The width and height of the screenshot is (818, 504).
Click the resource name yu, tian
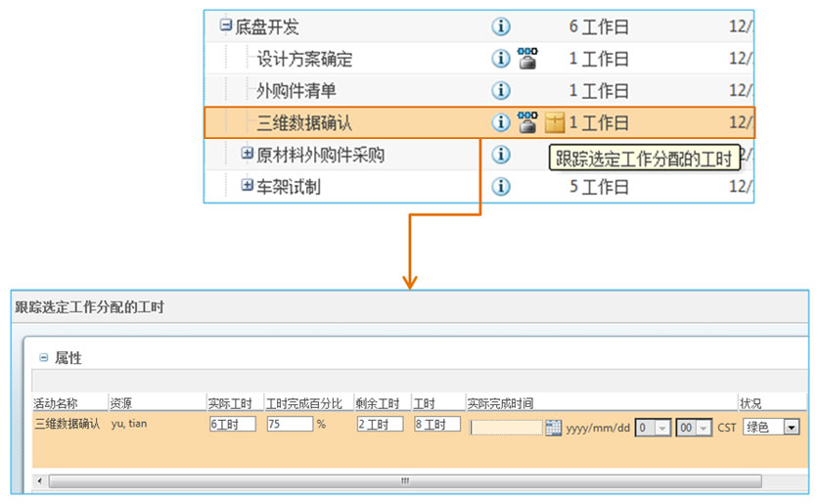(x=129, y=424)
